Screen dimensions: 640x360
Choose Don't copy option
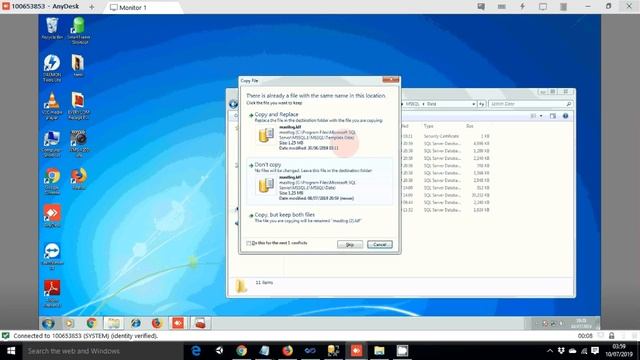(319, 181)
